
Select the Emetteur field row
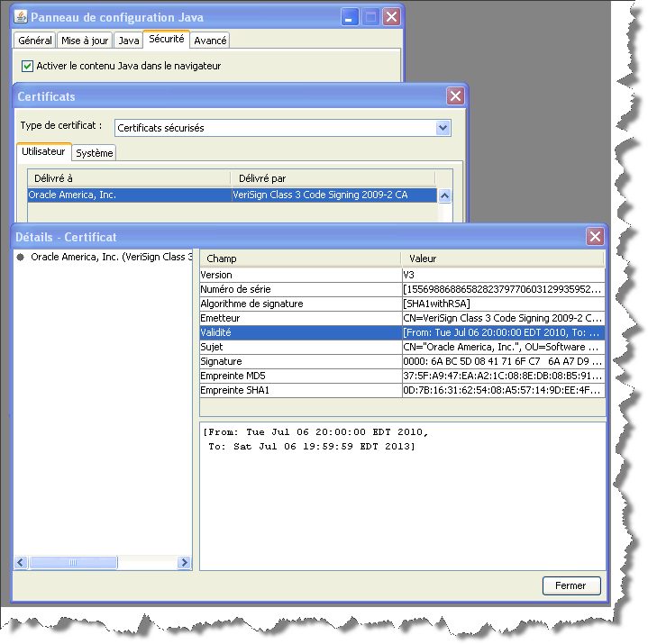(x=402, y=319)
